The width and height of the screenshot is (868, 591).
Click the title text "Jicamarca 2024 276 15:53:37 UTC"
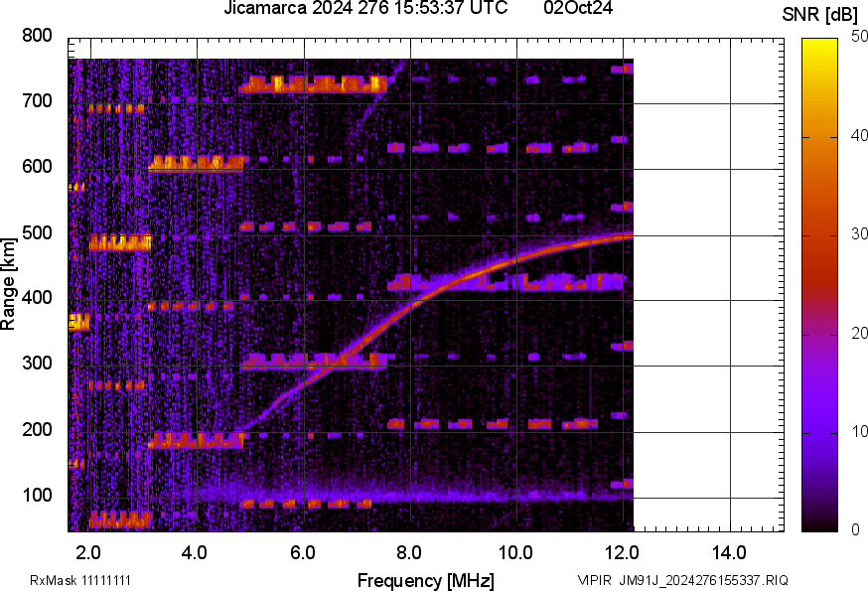(365, 8)
